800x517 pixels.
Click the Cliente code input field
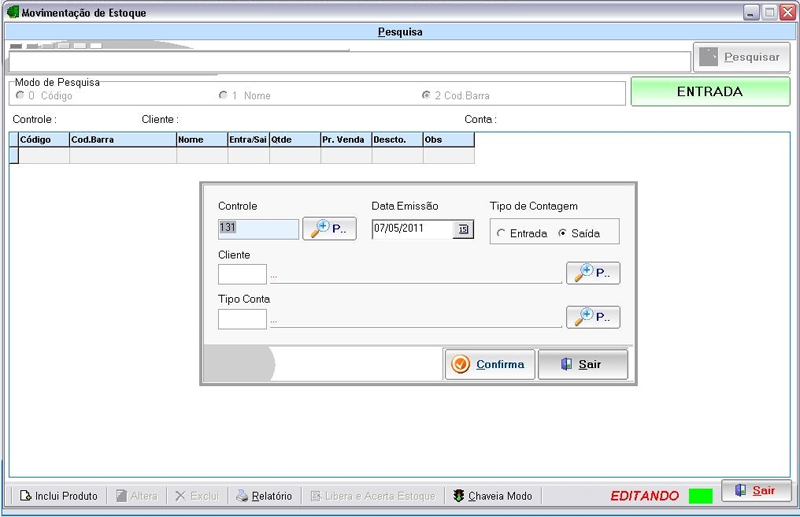click(x=242, y=274)
